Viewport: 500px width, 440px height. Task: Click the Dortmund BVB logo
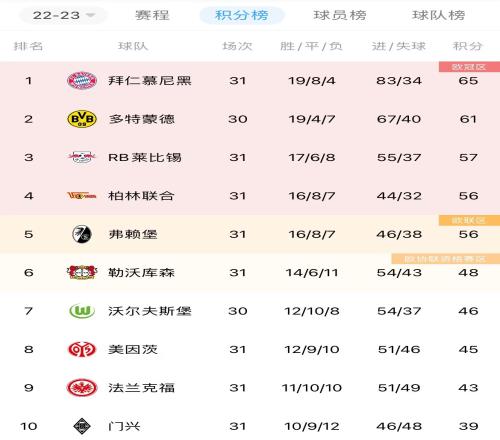[82, 119]
